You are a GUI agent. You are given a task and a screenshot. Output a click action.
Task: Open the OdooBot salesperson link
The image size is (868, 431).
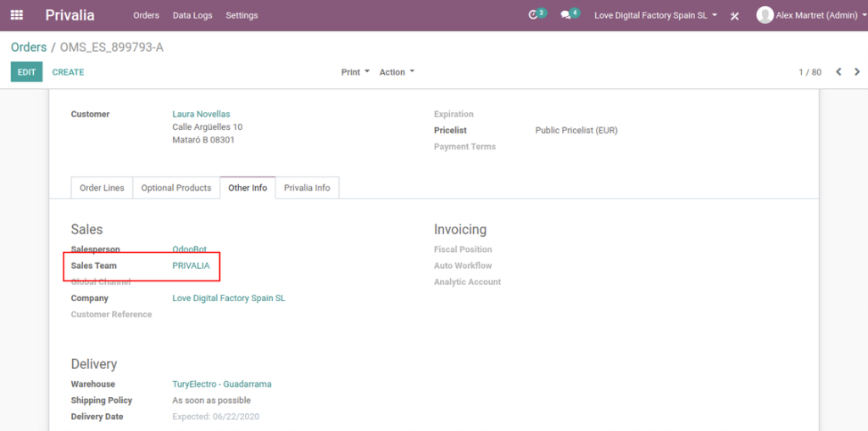189,249
